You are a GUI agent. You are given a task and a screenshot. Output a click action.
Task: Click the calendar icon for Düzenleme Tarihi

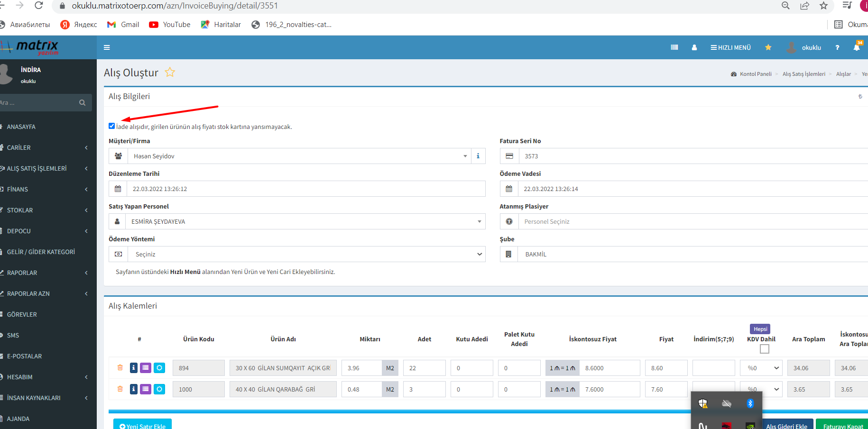tap(118, 189)
